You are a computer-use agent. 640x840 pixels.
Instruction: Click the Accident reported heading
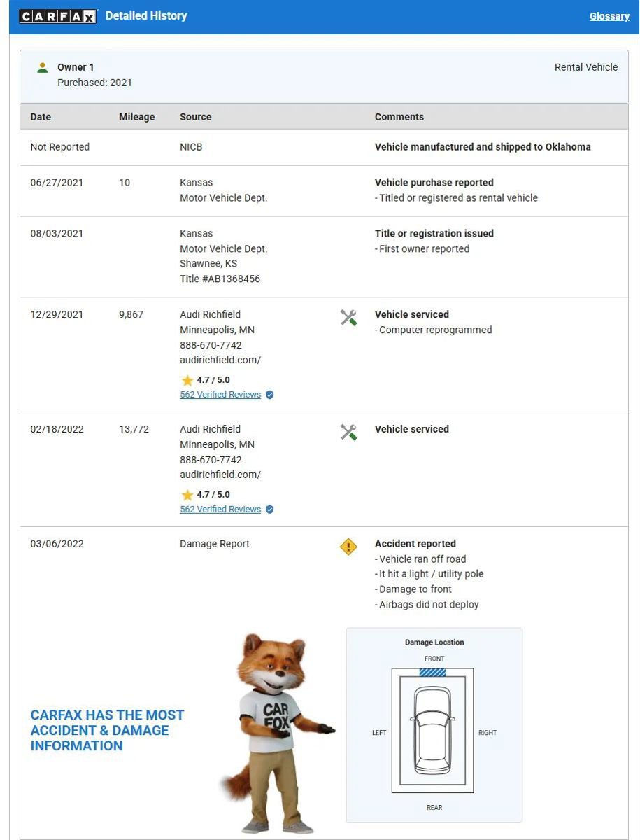pyautogui.click(x=415, y=544)
